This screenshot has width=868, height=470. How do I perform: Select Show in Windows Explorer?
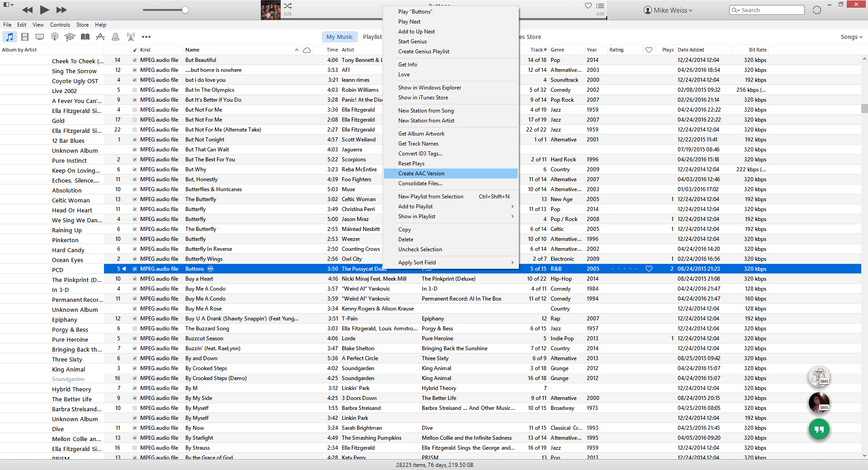coord(451,88)
